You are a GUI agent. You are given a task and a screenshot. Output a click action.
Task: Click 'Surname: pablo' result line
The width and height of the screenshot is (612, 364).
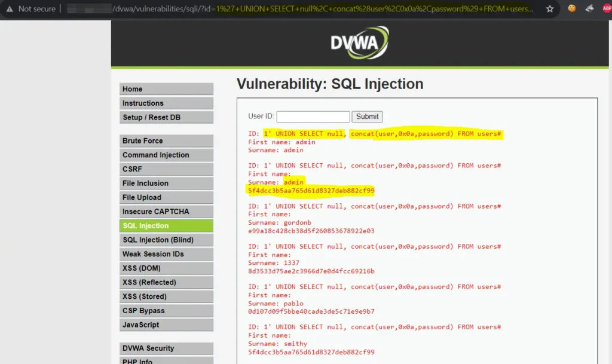[276, 304]
